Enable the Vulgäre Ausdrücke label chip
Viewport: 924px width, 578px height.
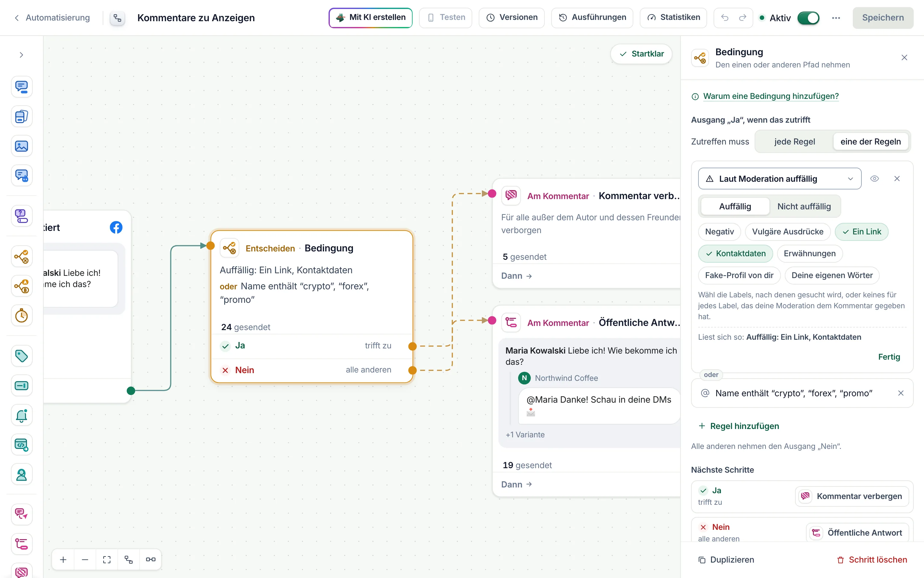click(x=788, y=232)
